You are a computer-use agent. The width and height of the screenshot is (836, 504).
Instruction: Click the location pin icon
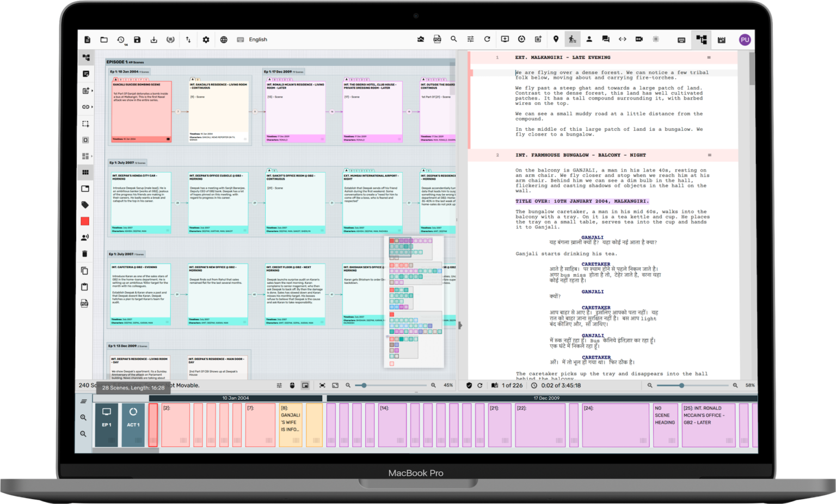pyautogui.click(x=556, y=39)
